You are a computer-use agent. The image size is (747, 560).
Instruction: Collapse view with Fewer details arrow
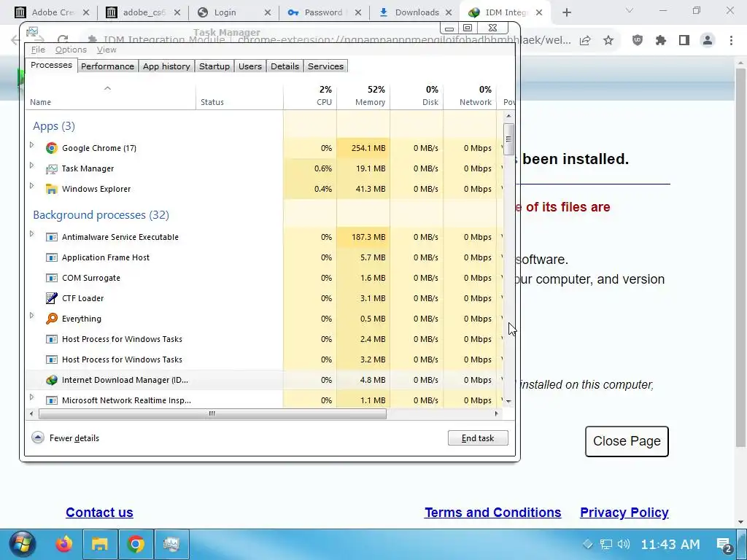(x=38, y=437)
